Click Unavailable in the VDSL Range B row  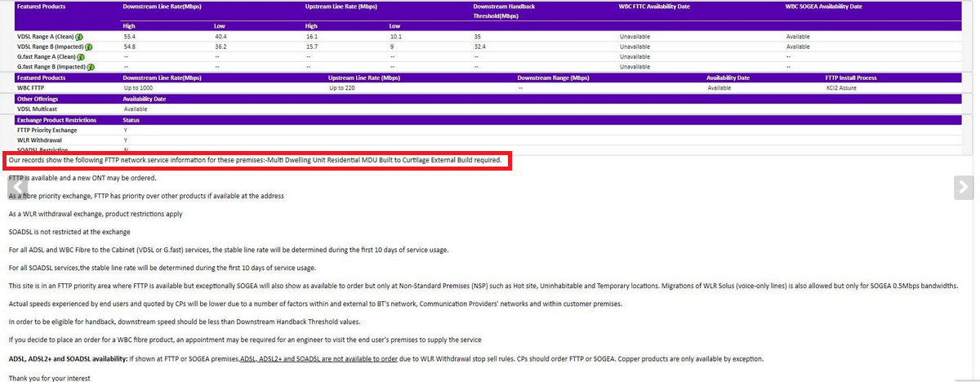coord(635,47)
